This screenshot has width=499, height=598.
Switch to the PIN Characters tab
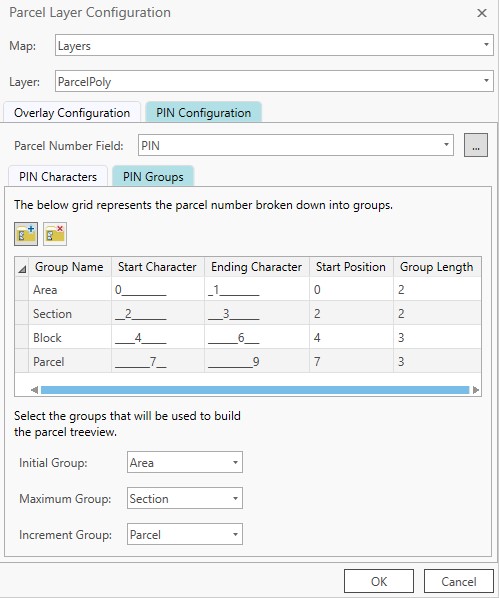[x=58, y=177]
